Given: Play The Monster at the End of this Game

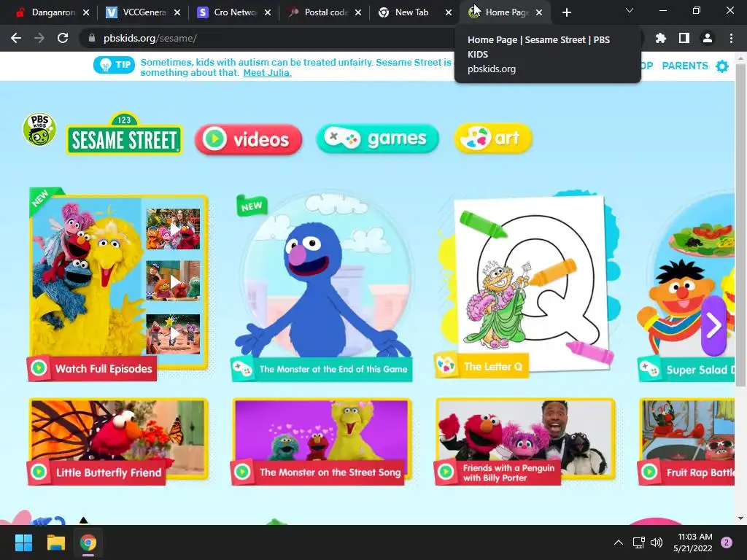Looking at the screenshot, I should point(322,286).
